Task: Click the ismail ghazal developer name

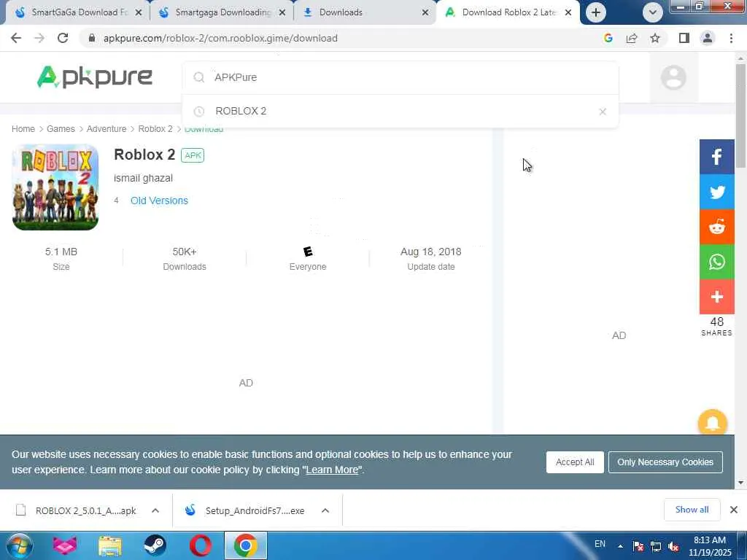Action: click(143, 178)
